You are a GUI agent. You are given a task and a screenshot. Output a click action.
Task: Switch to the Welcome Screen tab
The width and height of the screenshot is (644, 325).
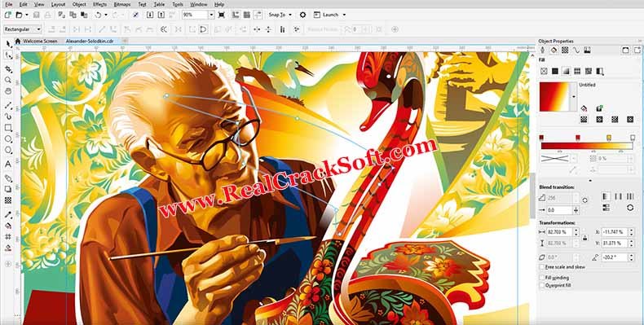coord(40,41)
